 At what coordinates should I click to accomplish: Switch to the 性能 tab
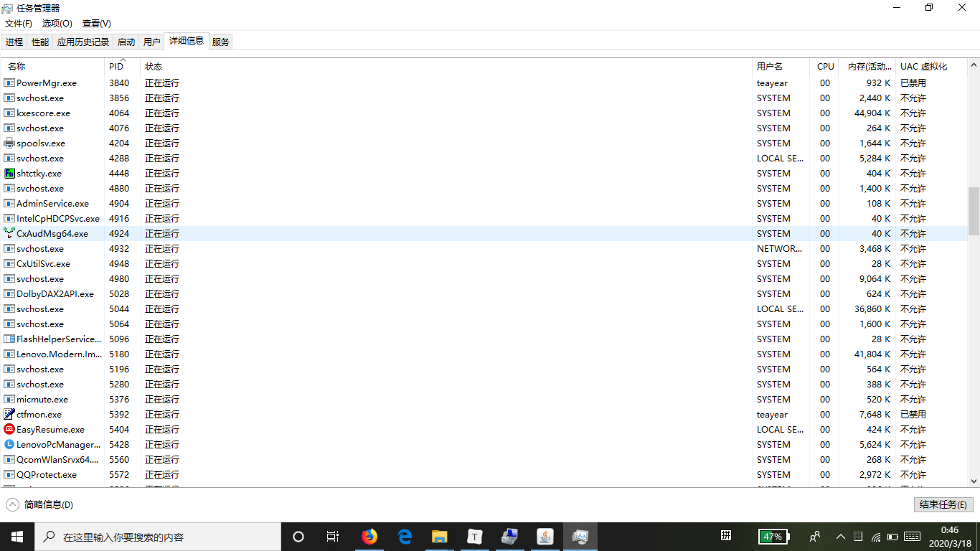pyautogui.click(x=40, y=42)
